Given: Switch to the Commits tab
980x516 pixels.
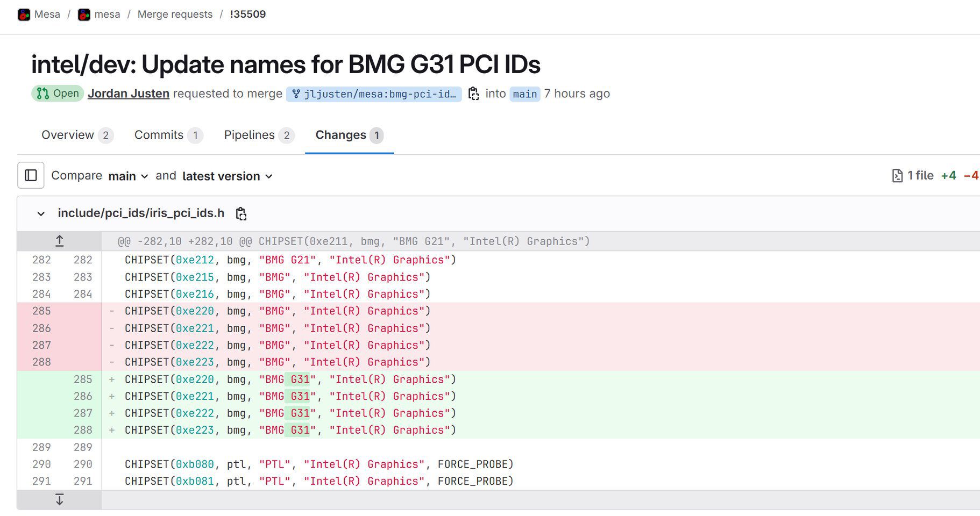Looking at the screenshot, I should click(159, 135).
